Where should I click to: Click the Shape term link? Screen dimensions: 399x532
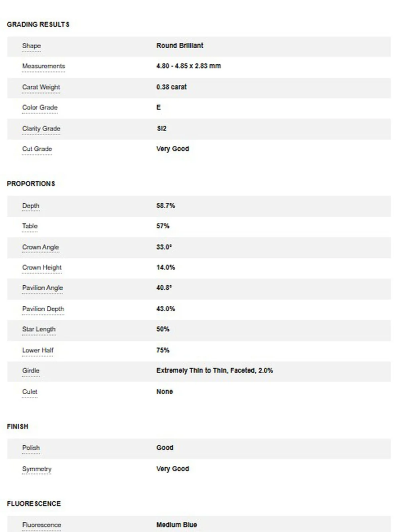click(32, 46)
